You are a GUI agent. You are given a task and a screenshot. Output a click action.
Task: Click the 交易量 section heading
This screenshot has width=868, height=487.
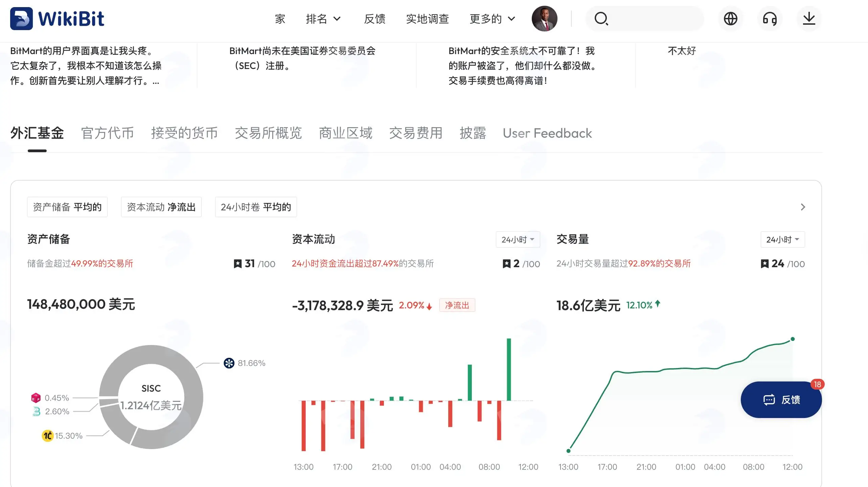573,239
